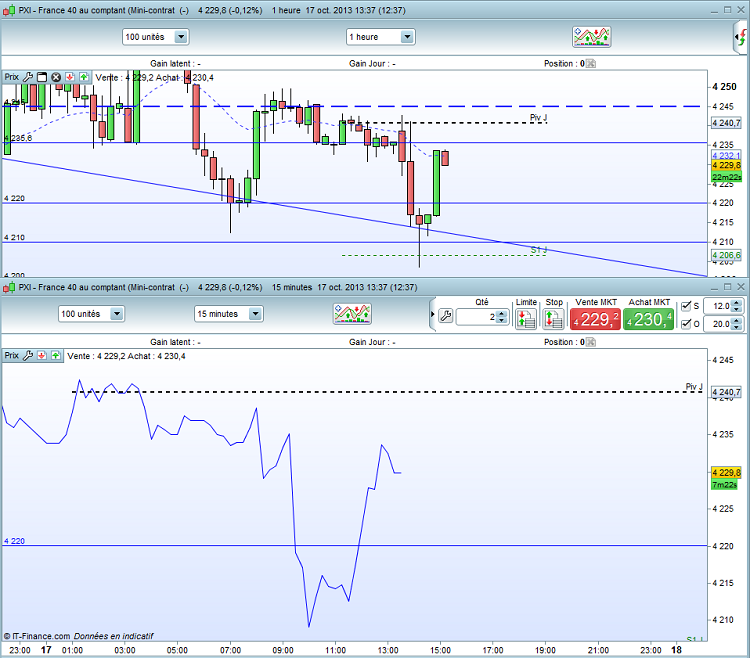Click the 4 206,6 support price tag, top chart
750x658 pixels.
point(726,255)
